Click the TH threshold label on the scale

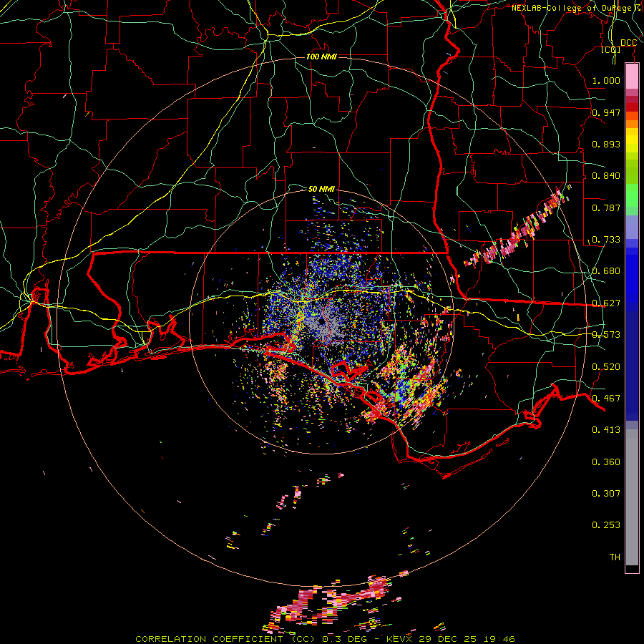[615, 557]
